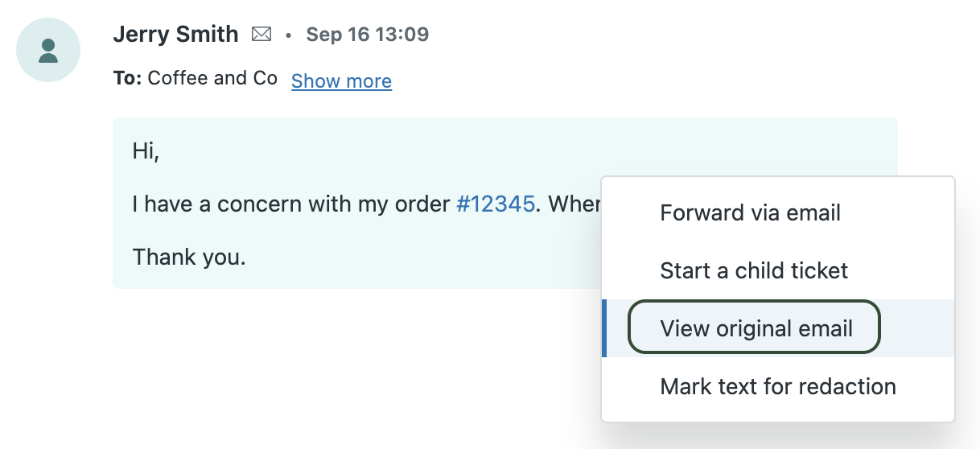980x449 pixels.
Task: Click the sender name Jerry Smith
Action: 175,35
